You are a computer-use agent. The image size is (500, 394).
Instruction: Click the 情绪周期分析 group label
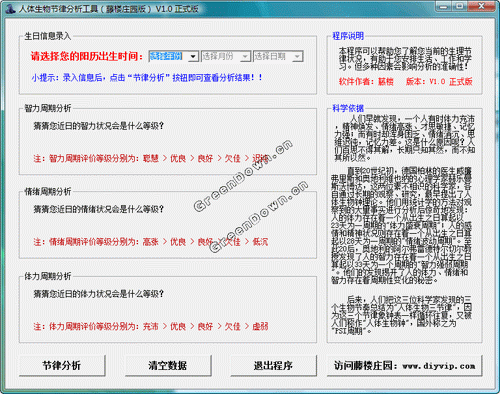tap(48, 191)
